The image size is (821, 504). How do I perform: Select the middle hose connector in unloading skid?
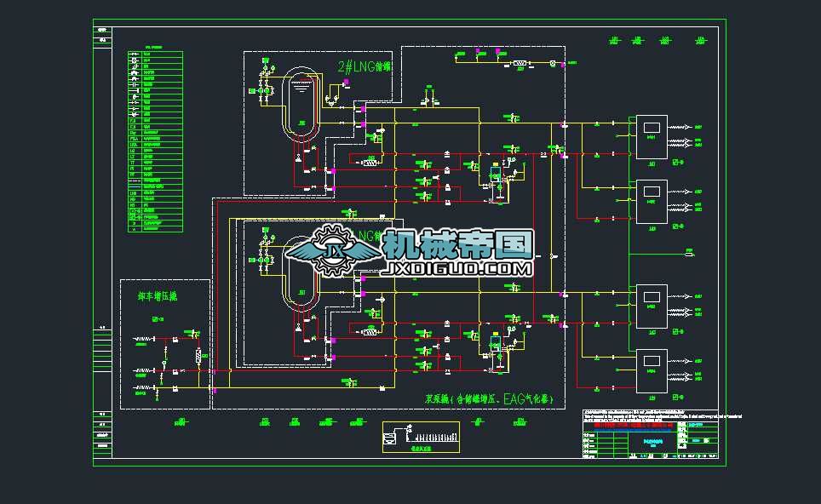(143, 370)
